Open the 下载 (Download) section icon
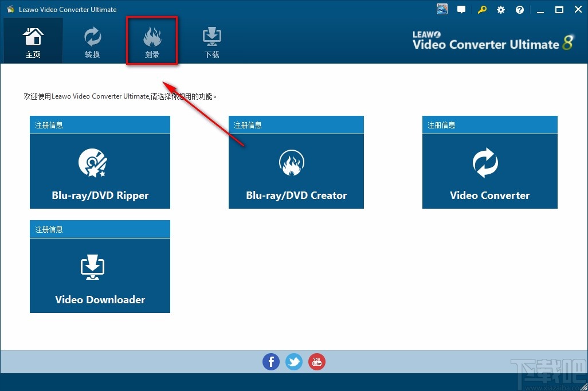The image size is (588, 391). tap(211, 39)
